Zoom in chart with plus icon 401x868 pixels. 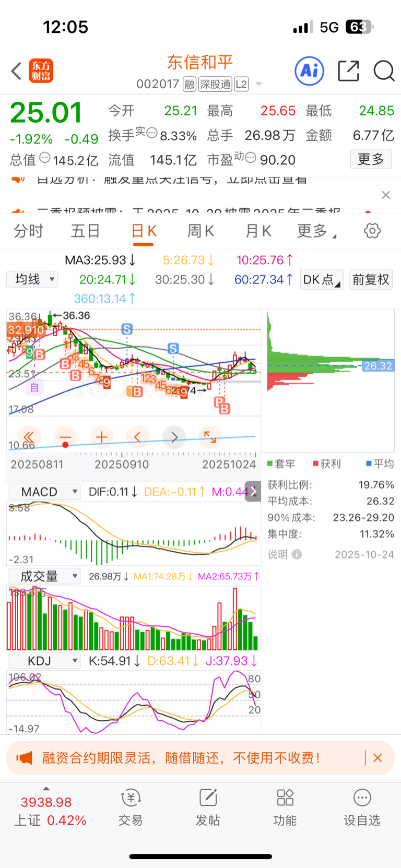[x=102, y=437]
